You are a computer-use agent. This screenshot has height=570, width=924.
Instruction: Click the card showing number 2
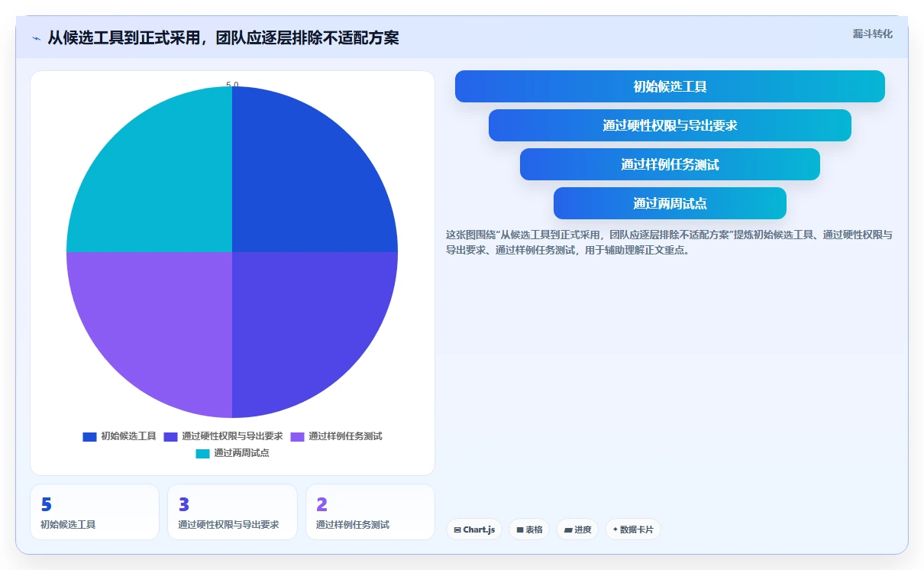click(x=370, y=512)
